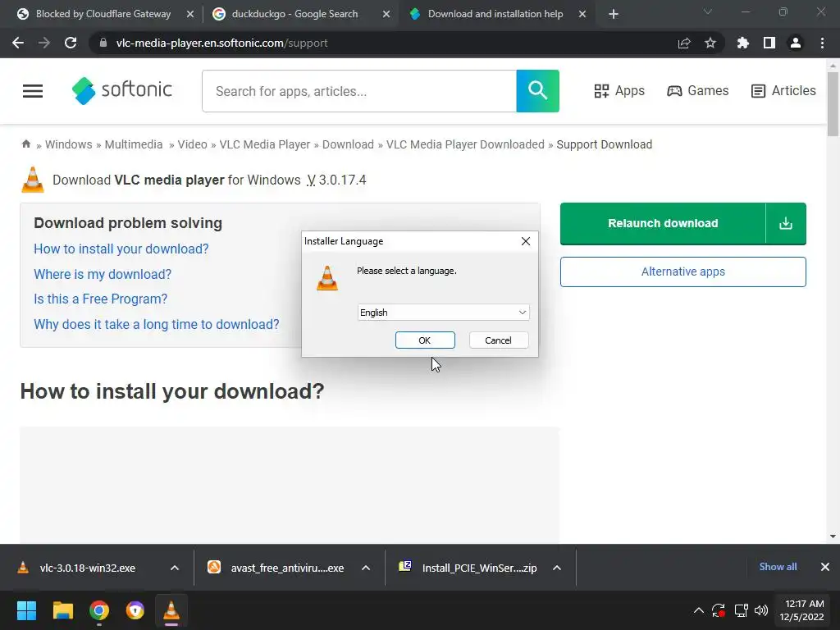840x630 pixels.
Task: Open Chrome three-dot menu
Action: (822, 43)
